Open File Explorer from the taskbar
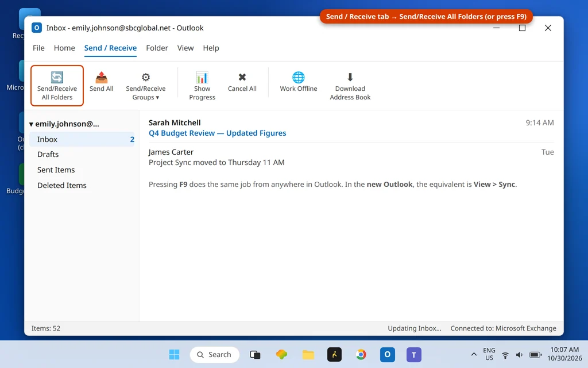The width and height of the screenshot is (588, 368). (x=308, y=354)
